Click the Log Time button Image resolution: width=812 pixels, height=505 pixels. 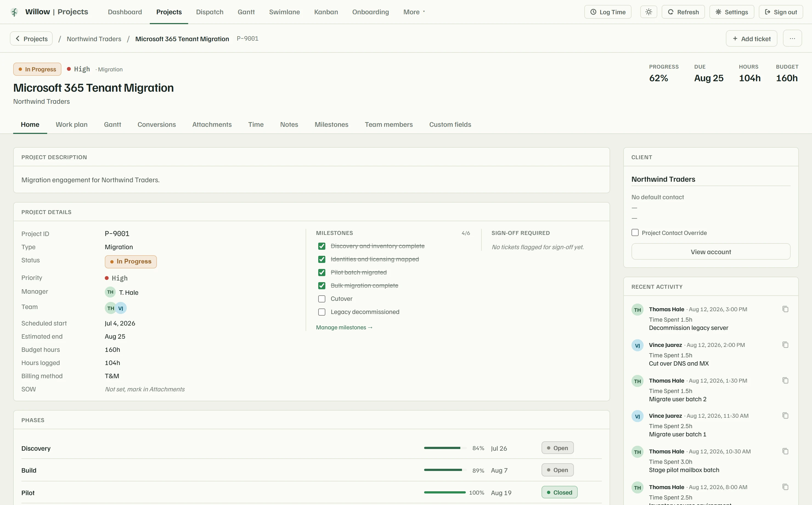tap(607, 12)
